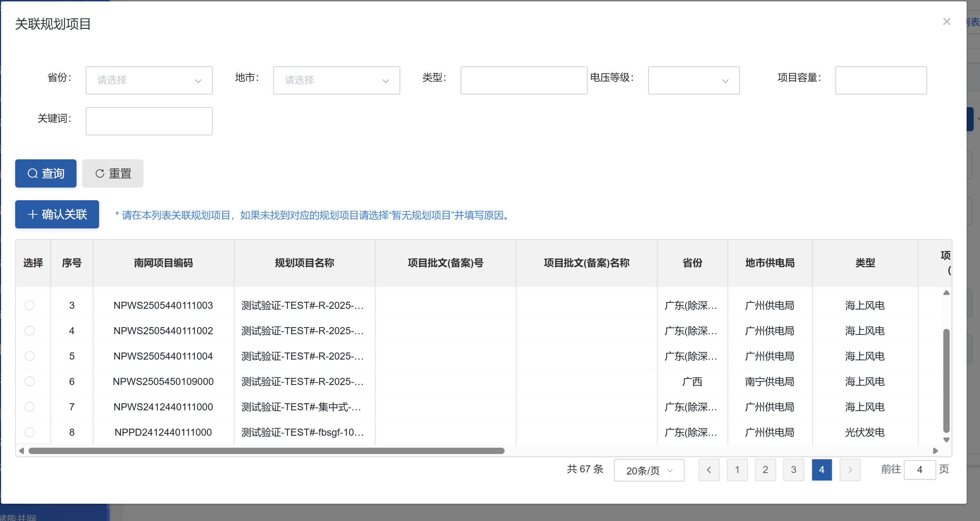This screenshot has height=521, width=980.
Task: Open the 省份 dropdown
Action: click(x=149, y=80)
